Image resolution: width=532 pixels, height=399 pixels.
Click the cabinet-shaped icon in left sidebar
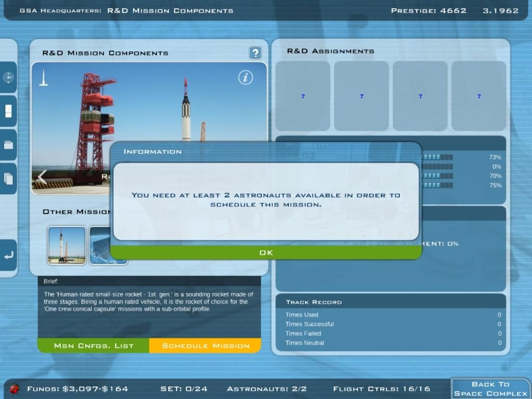[x=8, y=111]
